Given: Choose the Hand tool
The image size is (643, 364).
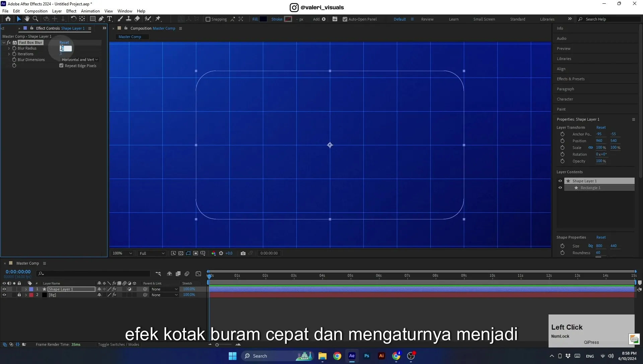Looking at the screenshot, I should click(27, 19).
